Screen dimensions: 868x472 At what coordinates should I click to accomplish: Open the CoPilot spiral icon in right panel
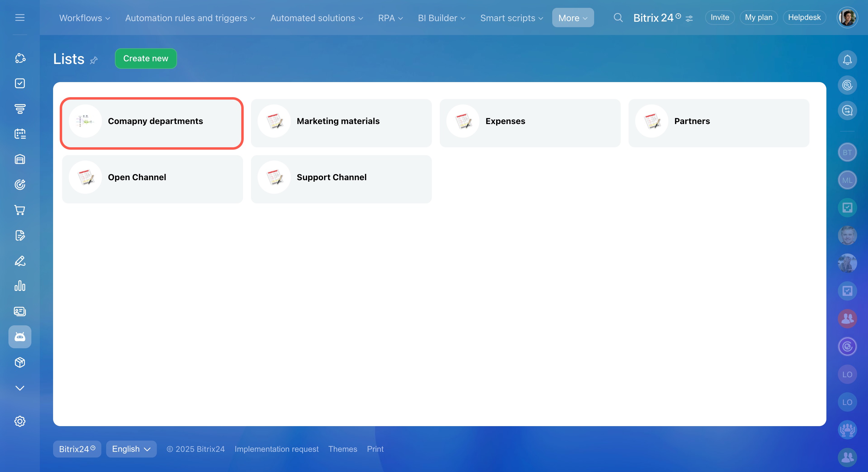click(x=847, y=85)
